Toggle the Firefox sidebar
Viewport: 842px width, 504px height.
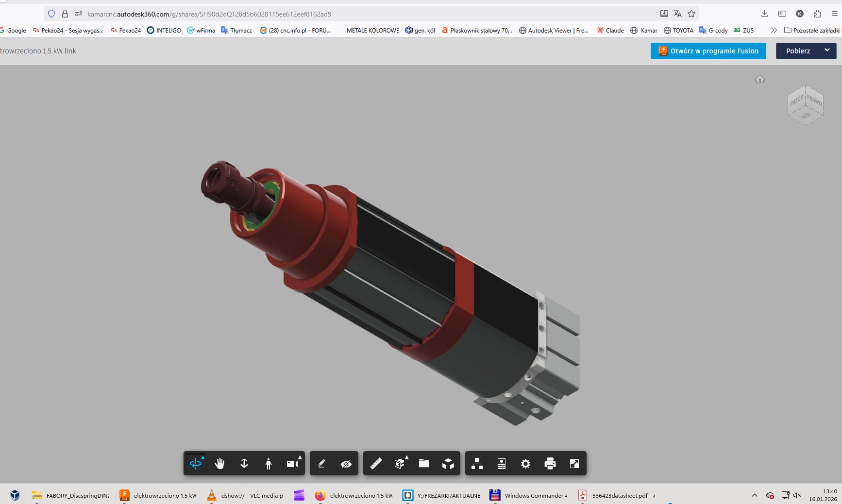782,14
